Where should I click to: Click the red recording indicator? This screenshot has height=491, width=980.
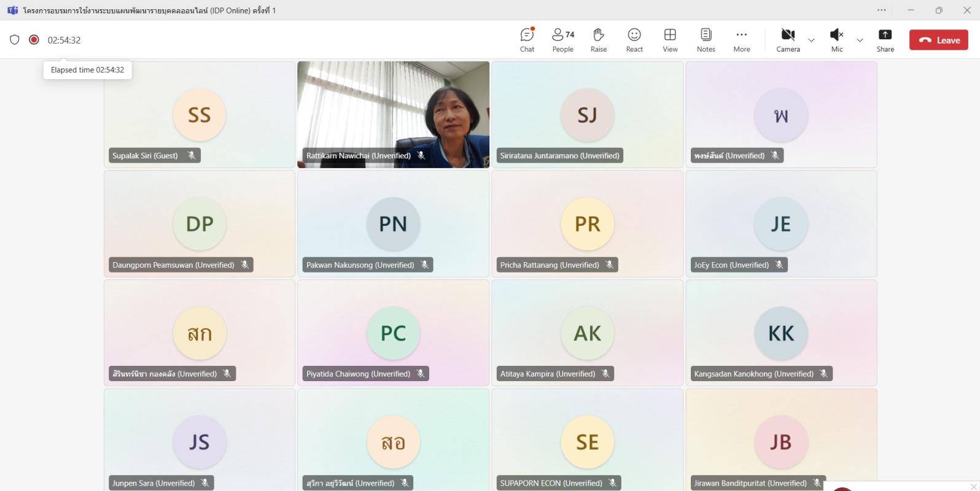(x=34, y=40)
